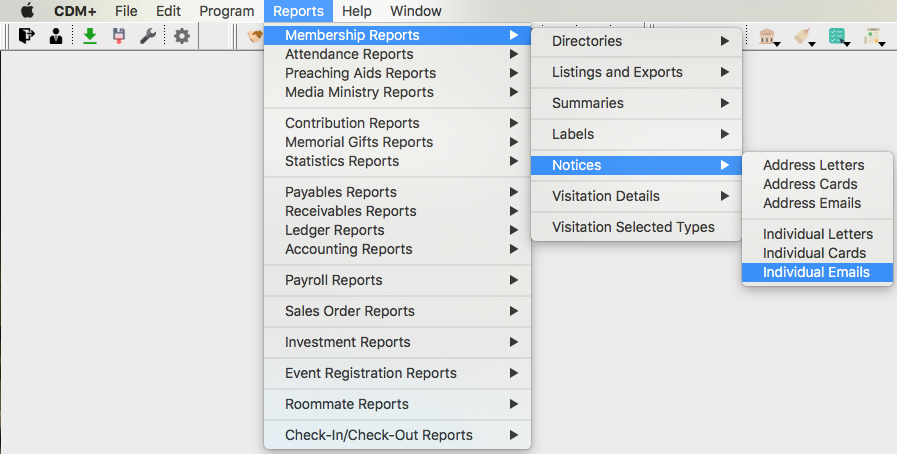Click the price tag toolbar icon
The height and width of the screenshot is (454, 897).
coord(803,37)
